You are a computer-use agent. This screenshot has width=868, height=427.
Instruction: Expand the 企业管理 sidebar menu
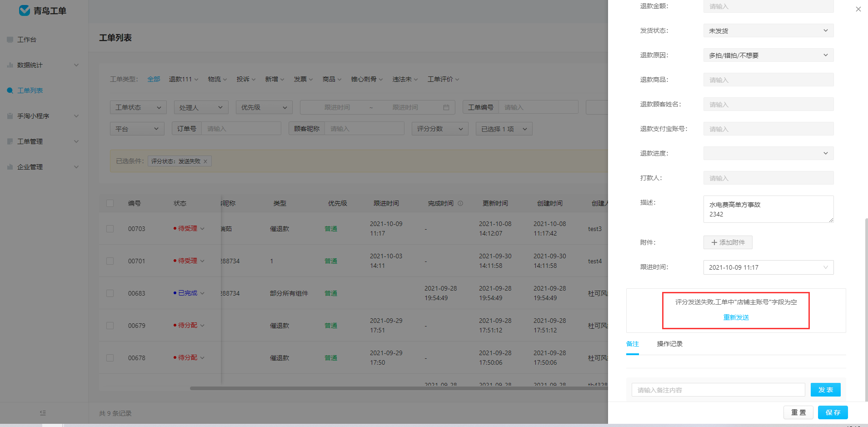pos(44,167)
